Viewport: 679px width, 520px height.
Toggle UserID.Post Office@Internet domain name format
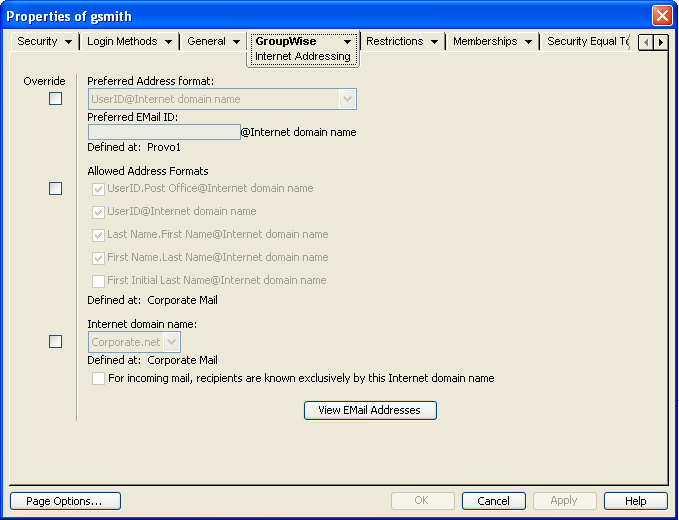[98, 189]
